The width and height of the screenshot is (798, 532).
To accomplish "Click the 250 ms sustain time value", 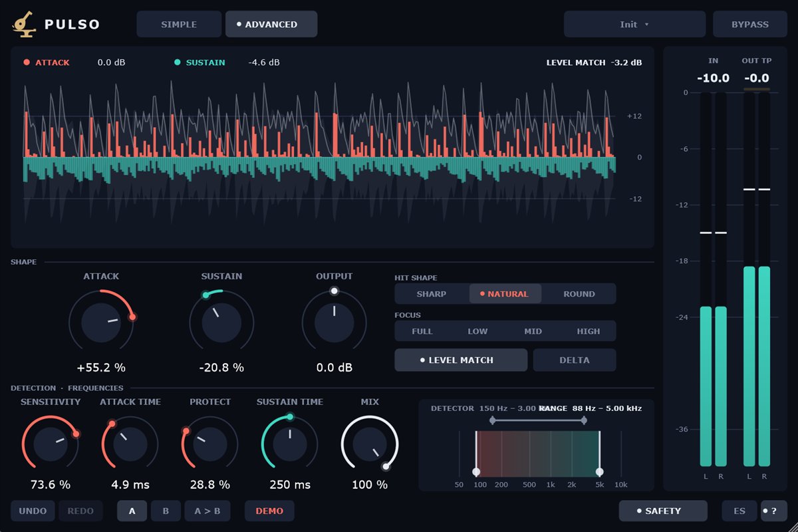I will click(290, 485).
